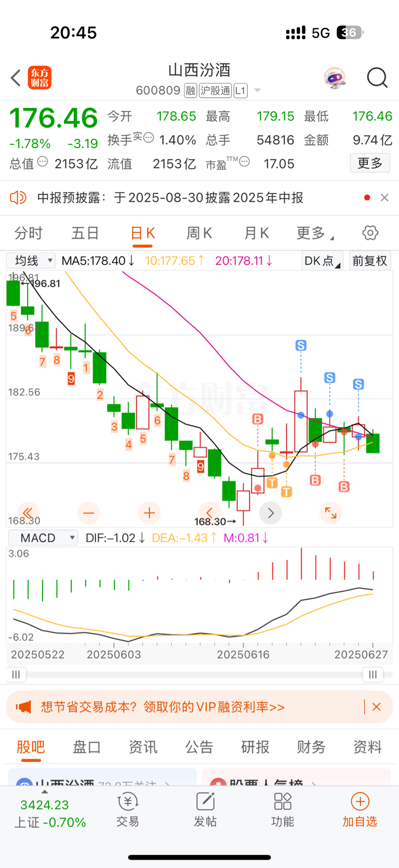Tap the info icon beside 总值
This screenshot has width=399, height=868.
coord(43,162)
